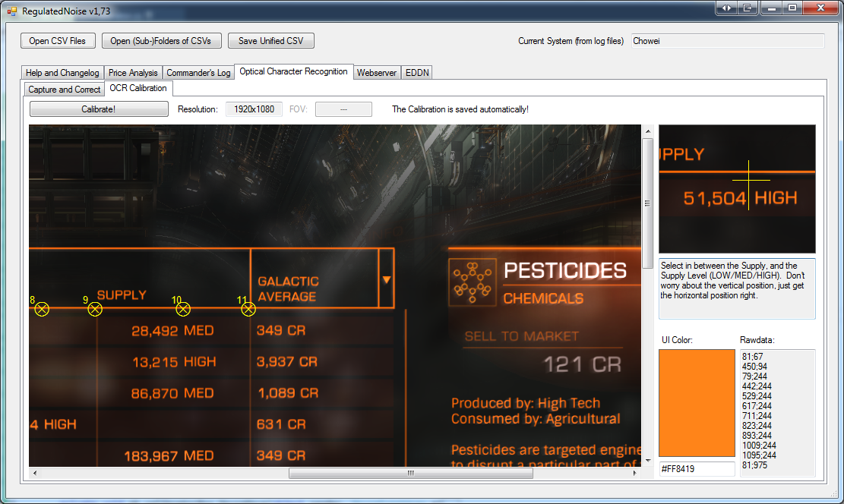Image resolution: width=844 pixels, height=504 pixels.
Task: Click the FOV field showing dashes
Action: 343,109
